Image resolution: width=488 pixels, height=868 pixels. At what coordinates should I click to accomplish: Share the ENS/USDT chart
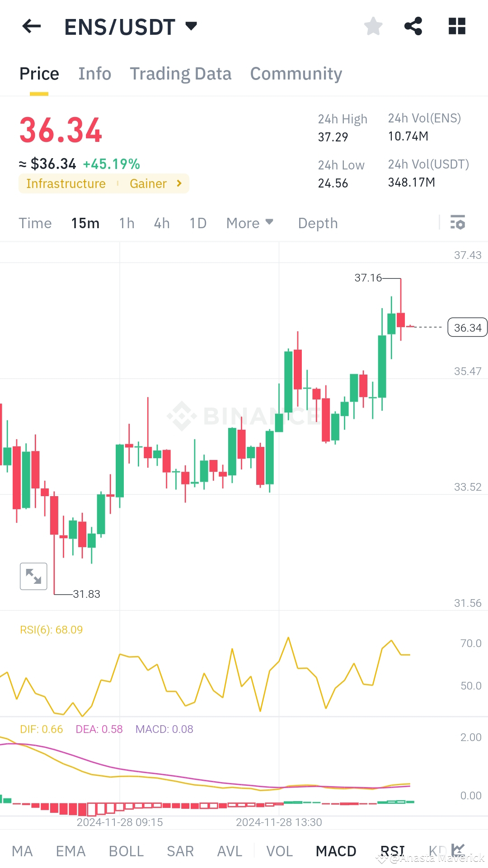(x=413, y=26)
